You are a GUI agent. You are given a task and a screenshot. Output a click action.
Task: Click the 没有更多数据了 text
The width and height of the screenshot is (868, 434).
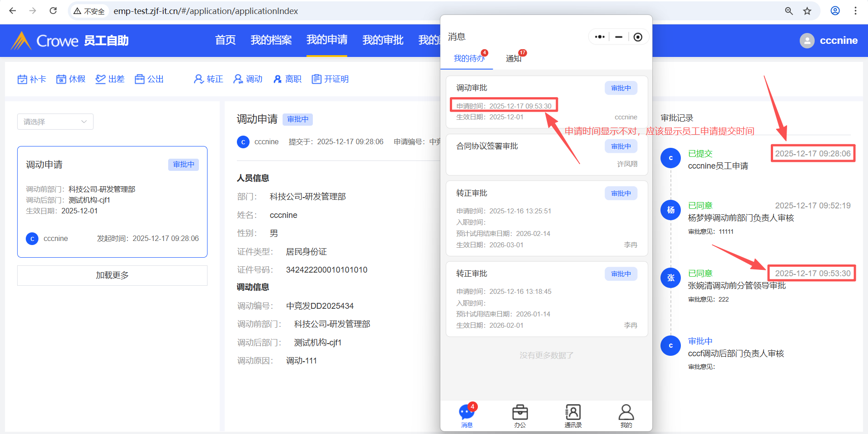coord(547,355)
